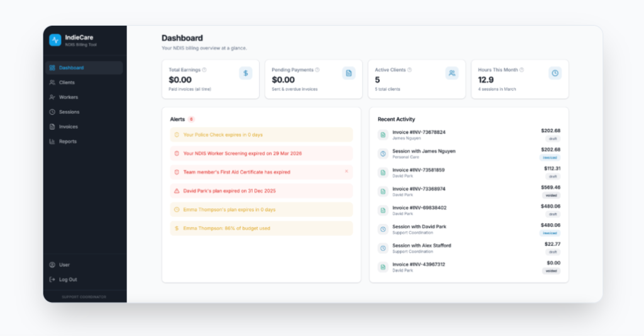Click the invoiced badge on James Nguyen session
This screenshot has height=336, width=644.
coord(550,158)
